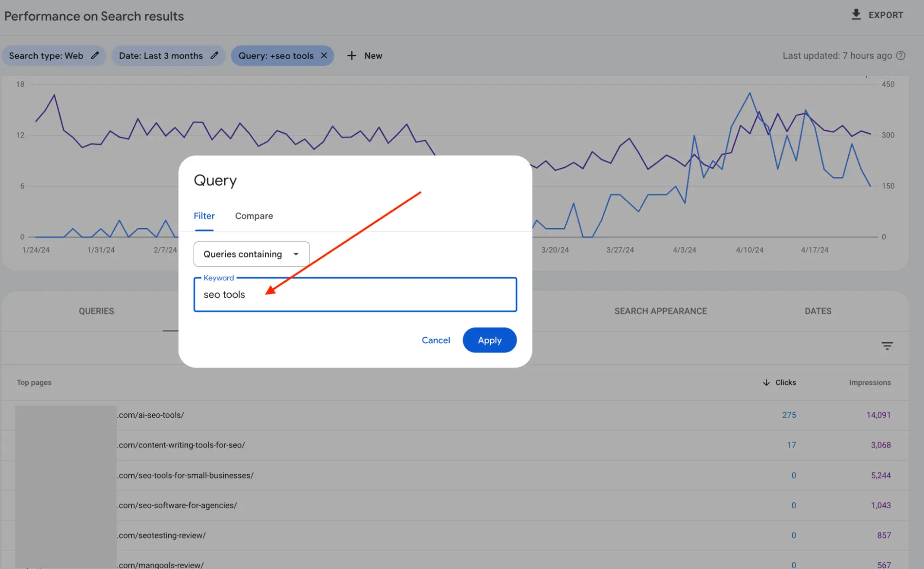Select the Filter tab in Query dialog
Viewport: 924px width, 569px height.
click(x=204, y=216)
